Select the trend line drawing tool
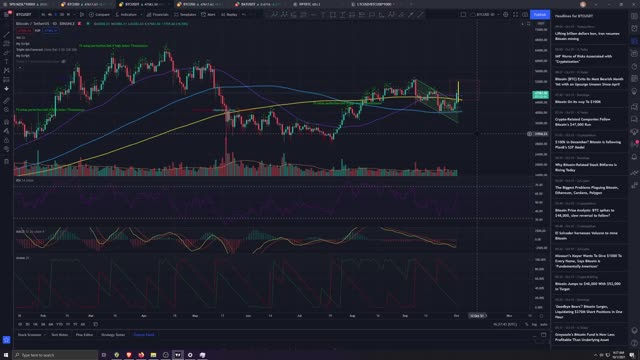This screenshot has height=360, width=640. pyautogui.click(x=7, y=34)
